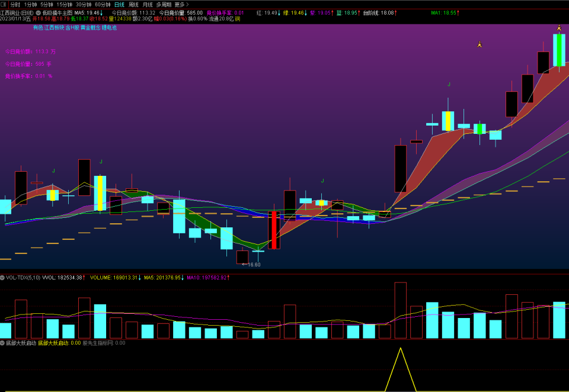Click the 黄金概念 concept link
Image resolution: width=569 pixels, height=392 pixels.
(x=90, y=28)
